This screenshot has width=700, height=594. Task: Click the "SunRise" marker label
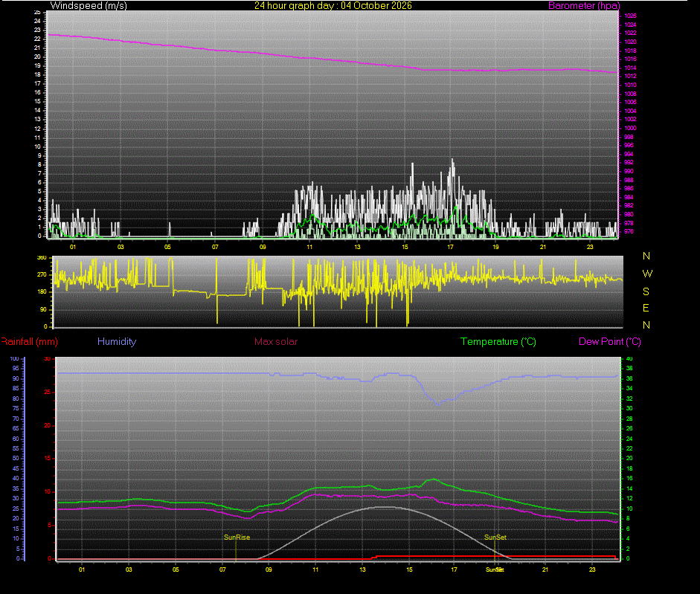pos(237,537)
